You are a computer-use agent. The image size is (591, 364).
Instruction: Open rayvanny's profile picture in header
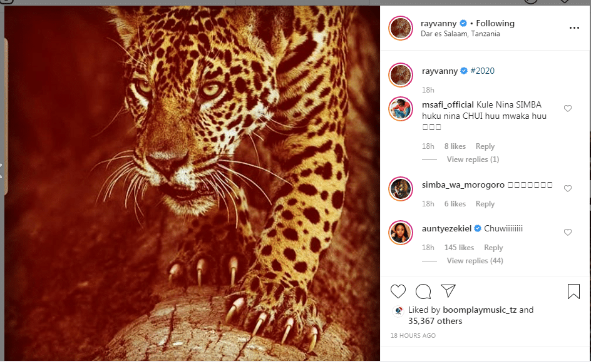click(x=401, y=28)
